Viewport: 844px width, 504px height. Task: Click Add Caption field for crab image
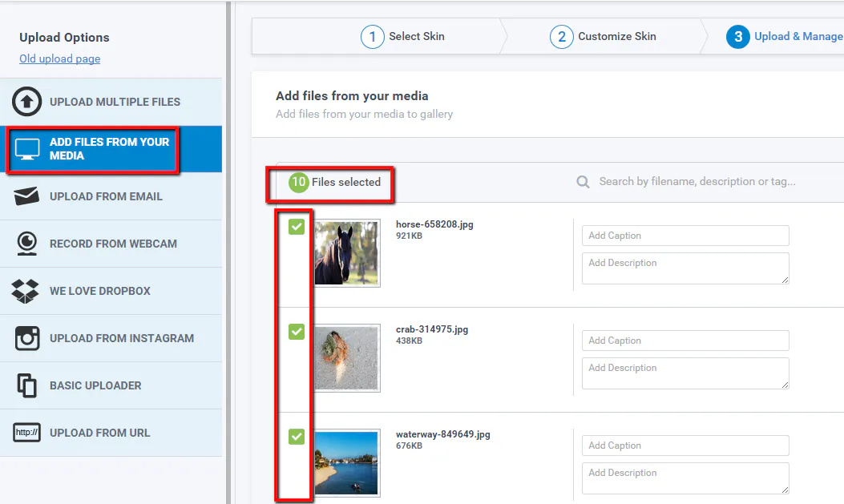click(685, 341)
